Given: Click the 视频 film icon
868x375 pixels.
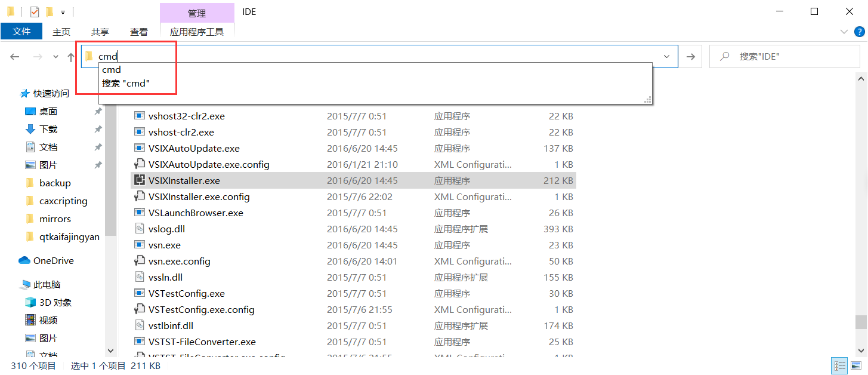Looking at the screenshot, I should pos(30,321).
